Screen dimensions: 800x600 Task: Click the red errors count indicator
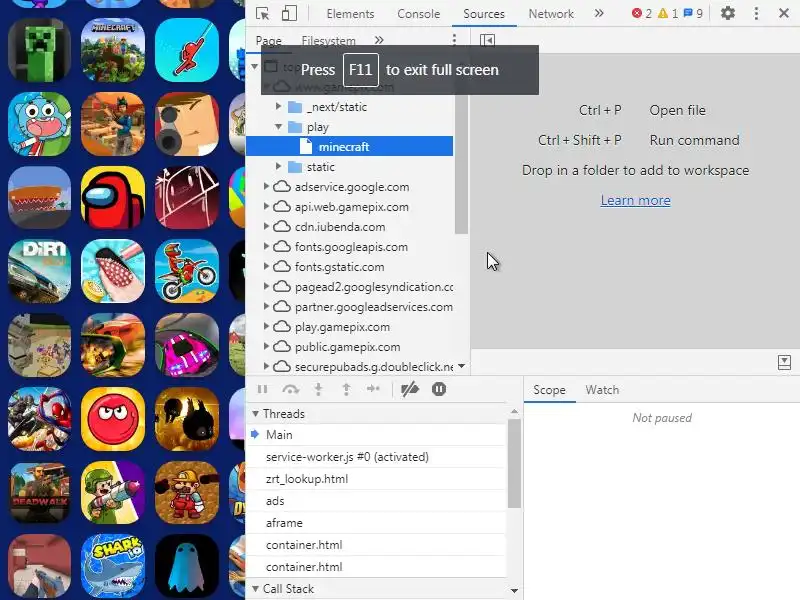point(641,13)
